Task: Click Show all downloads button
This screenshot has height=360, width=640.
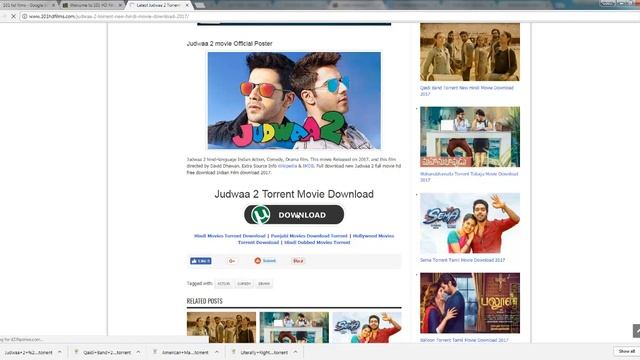Action: coord(627,351)
